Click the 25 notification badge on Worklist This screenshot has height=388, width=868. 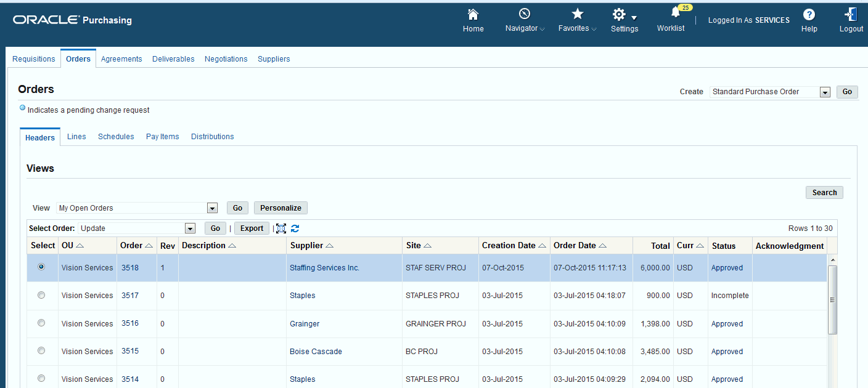pos(685,7)
